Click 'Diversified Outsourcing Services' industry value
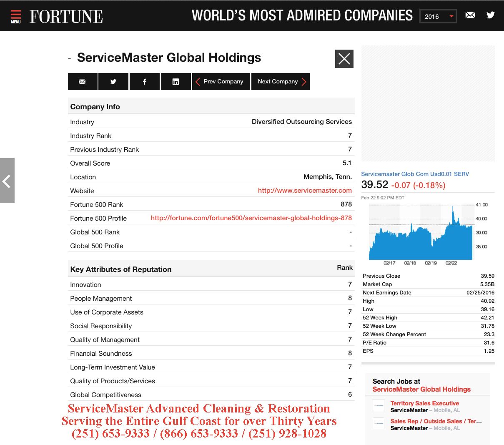The image size is (504, 445). (x=302, y=122)
